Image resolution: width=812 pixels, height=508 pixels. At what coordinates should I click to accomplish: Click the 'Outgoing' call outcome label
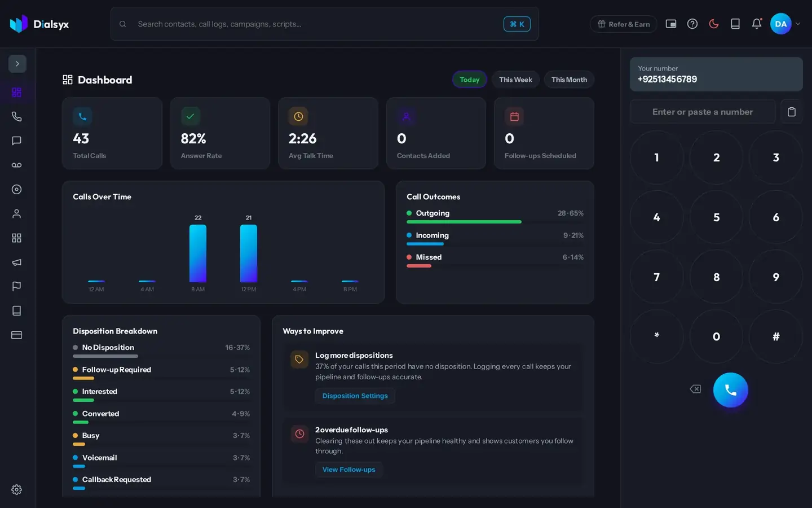tap(433, 213)
